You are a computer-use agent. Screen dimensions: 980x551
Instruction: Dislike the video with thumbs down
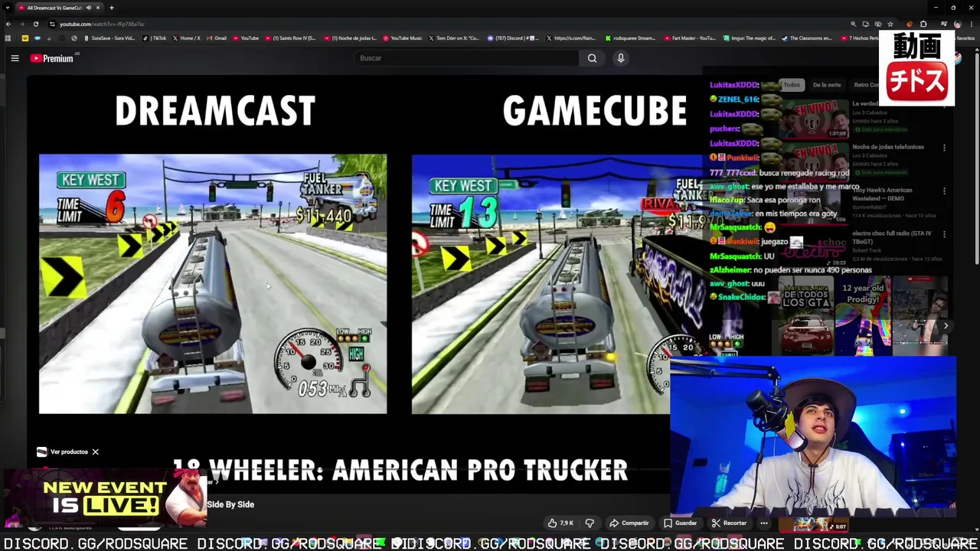point(590,523)
